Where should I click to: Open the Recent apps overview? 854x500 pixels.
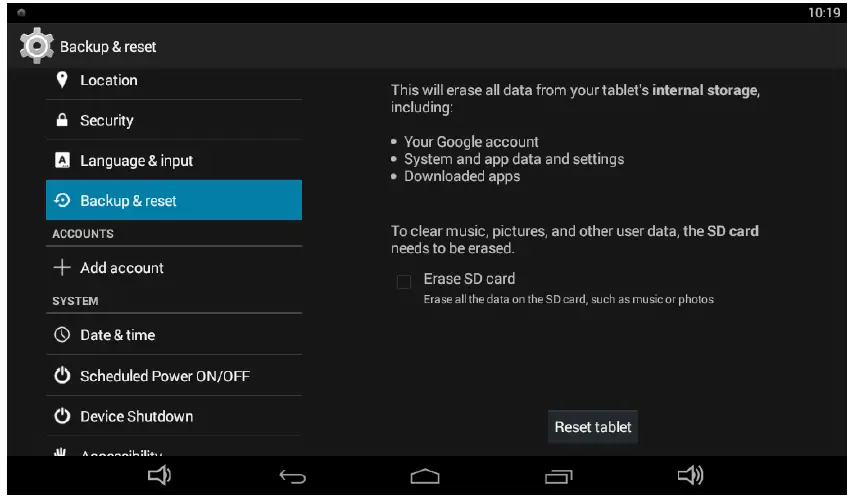(559, 477)
